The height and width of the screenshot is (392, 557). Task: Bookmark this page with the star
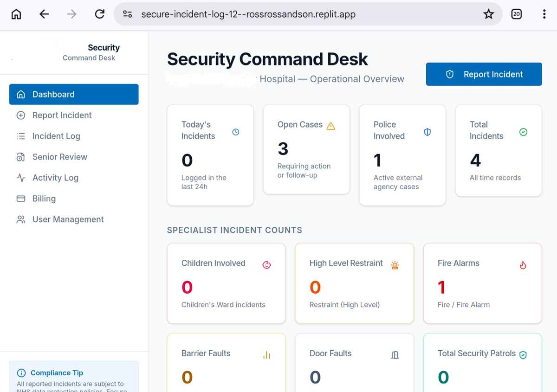tap(488, 14)
